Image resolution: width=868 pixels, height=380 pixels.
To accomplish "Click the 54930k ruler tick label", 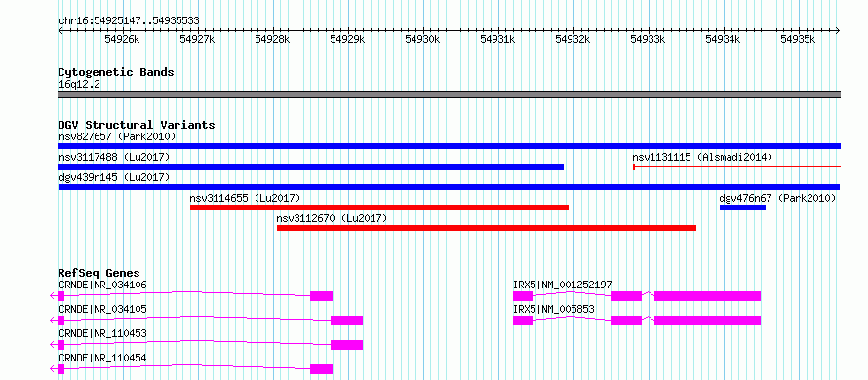I will click(422, 40).
